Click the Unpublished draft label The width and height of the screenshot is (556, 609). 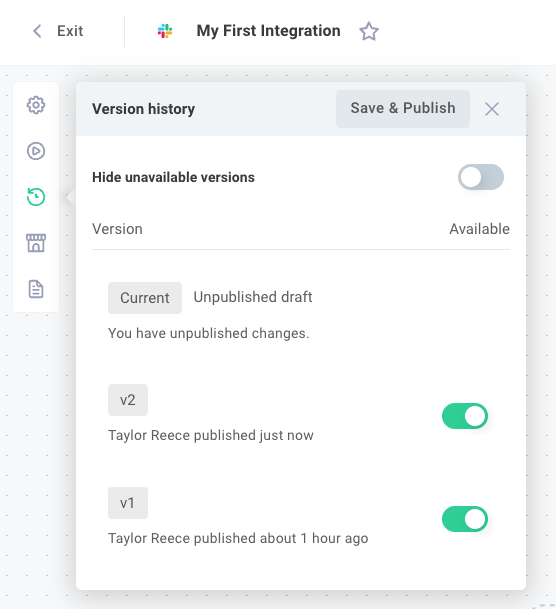253,297
